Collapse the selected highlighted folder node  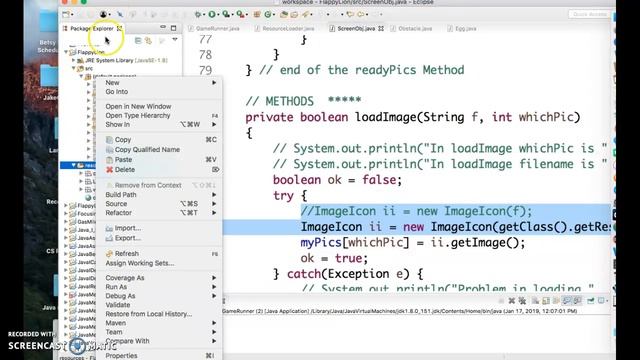click(74, 165)
